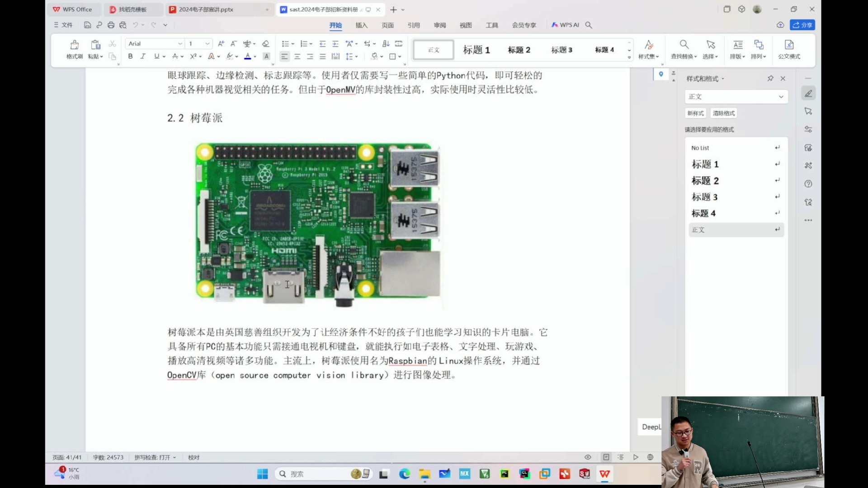Click Proofread (校对) in status bar
Image resolution: width=868 pixels, height=488 pixels.
coord(194,457)
